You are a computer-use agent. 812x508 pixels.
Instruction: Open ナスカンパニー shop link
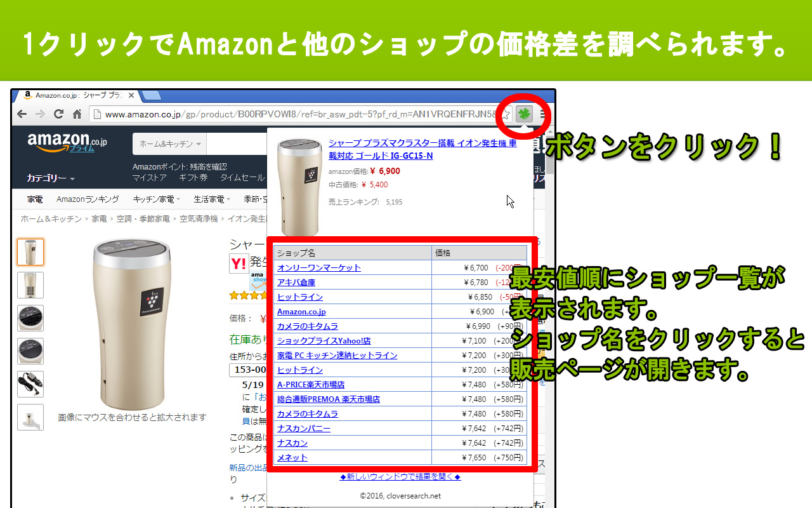(304, 429)
